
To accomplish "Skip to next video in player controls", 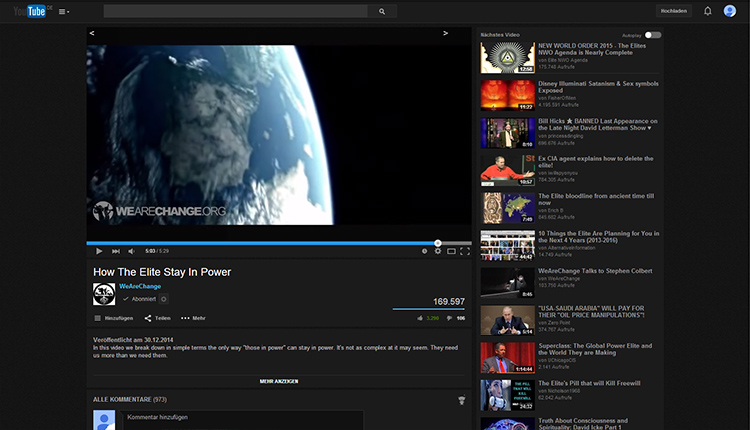I will (x=116, y=251).
